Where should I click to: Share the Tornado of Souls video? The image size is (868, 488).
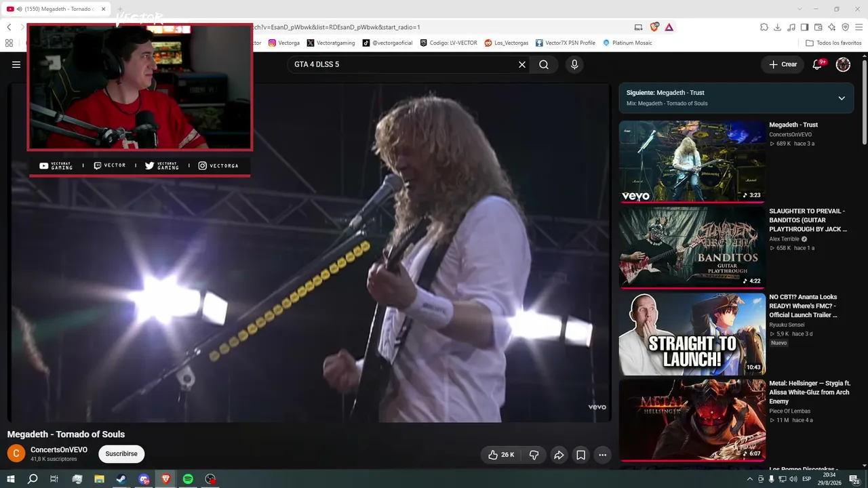[559, 455]
